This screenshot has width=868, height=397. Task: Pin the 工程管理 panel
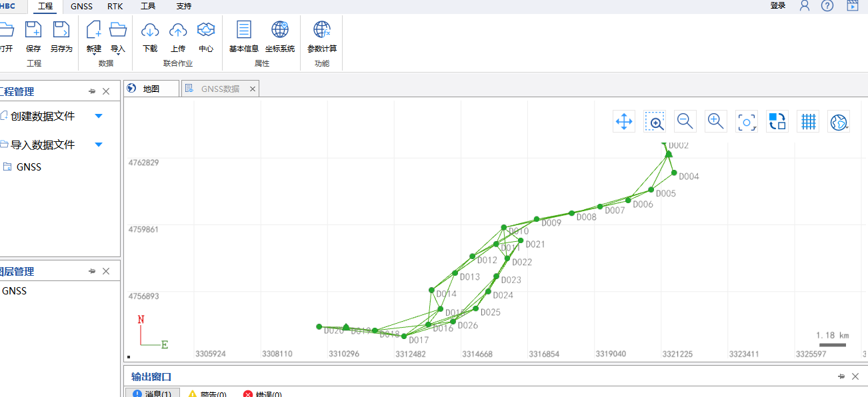92,91
